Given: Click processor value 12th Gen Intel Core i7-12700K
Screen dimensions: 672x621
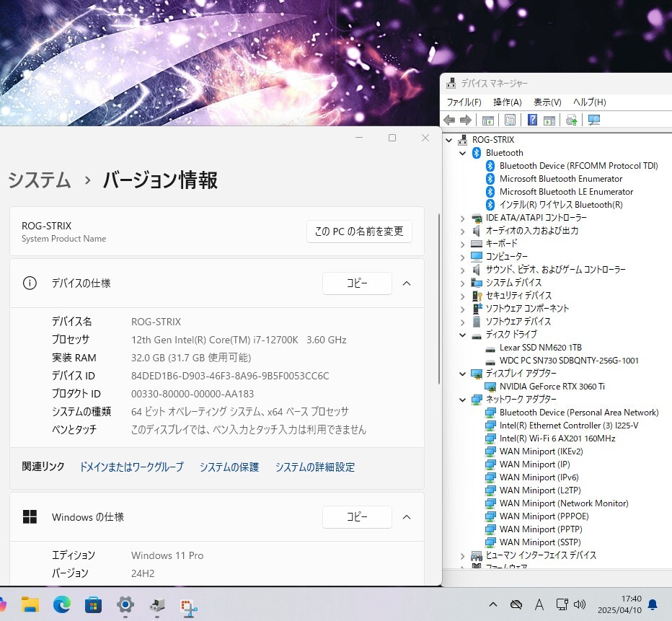Looking at the screenshot, I should click(x=239, y=340).
